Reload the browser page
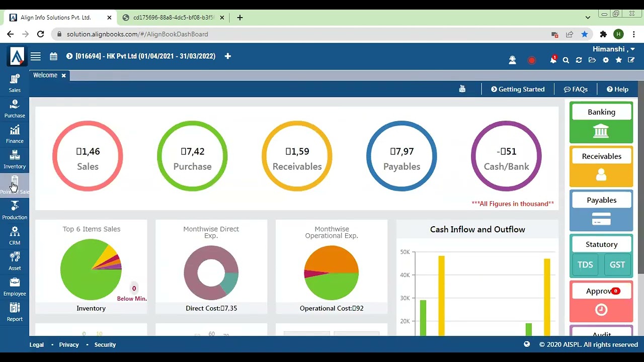This screenshot has width=644, height=362. coord(41,34)
